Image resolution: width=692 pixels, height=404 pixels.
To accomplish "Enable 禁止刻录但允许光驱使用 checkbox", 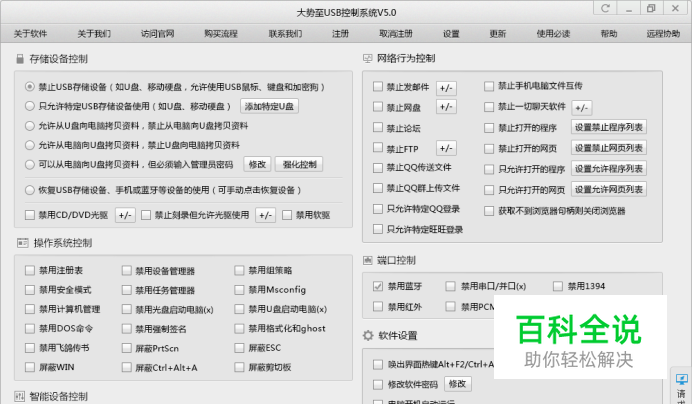I will [x=146, y=215].
